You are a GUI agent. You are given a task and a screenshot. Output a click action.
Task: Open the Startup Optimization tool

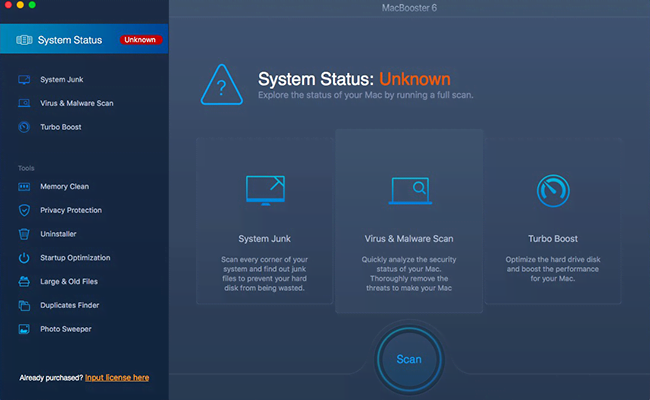pyautogui.click(x=75, y=258)
